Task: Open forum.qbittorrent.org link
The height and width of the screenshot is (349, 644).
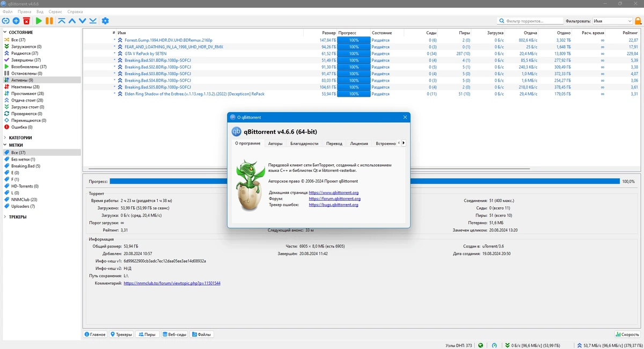Action: (x=335, y=199)
